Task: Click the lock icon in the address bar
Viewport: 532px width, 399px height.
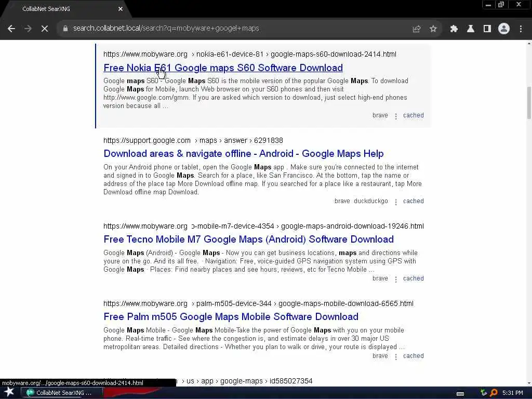Action: 65,29
